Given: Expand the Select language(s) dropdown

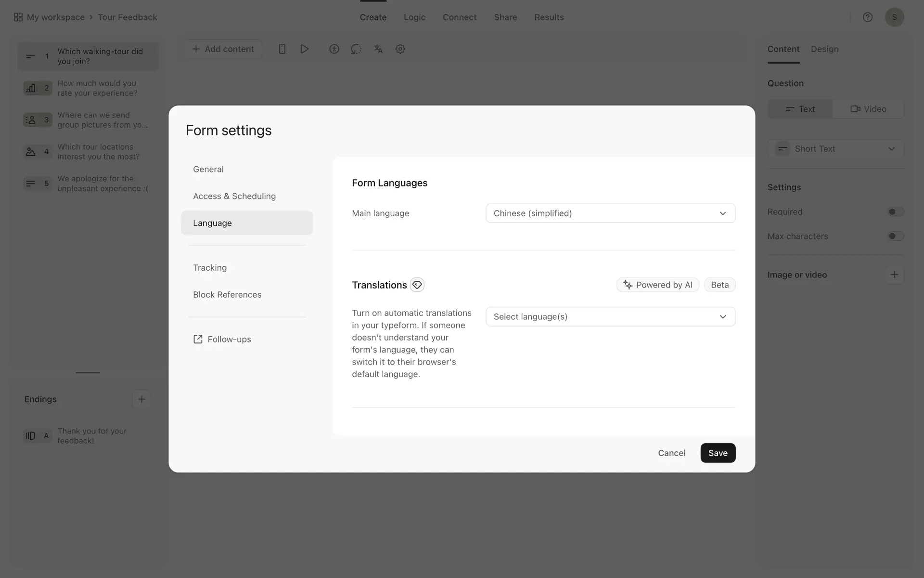Looking at the screenshot, I should click(610, 316).
